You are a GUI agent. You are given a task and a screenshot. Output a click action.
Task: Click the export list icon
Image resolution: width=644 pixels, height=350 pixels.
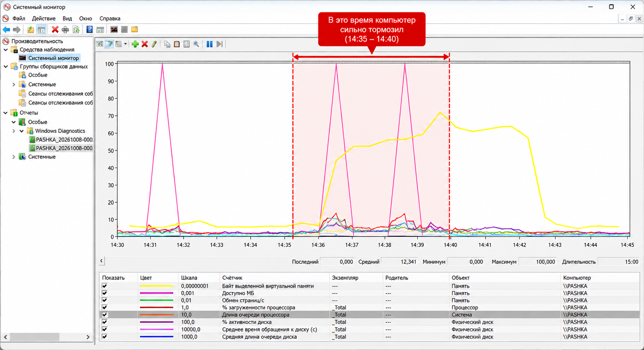76,30
